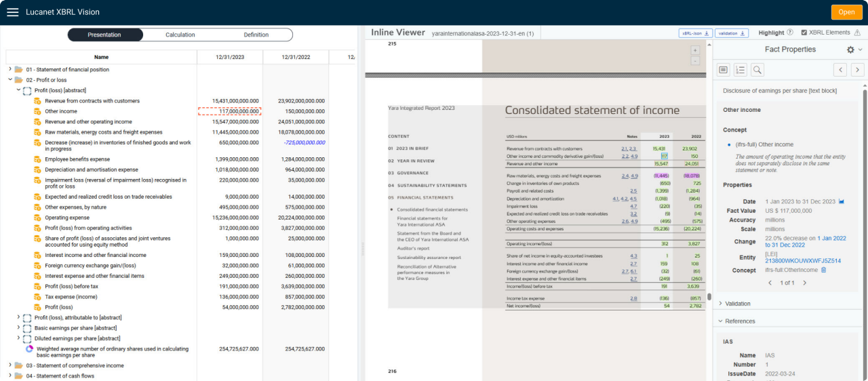Click the warning triangle icon
This screenshot has height=381, width=868.
[x=857, y=33]
